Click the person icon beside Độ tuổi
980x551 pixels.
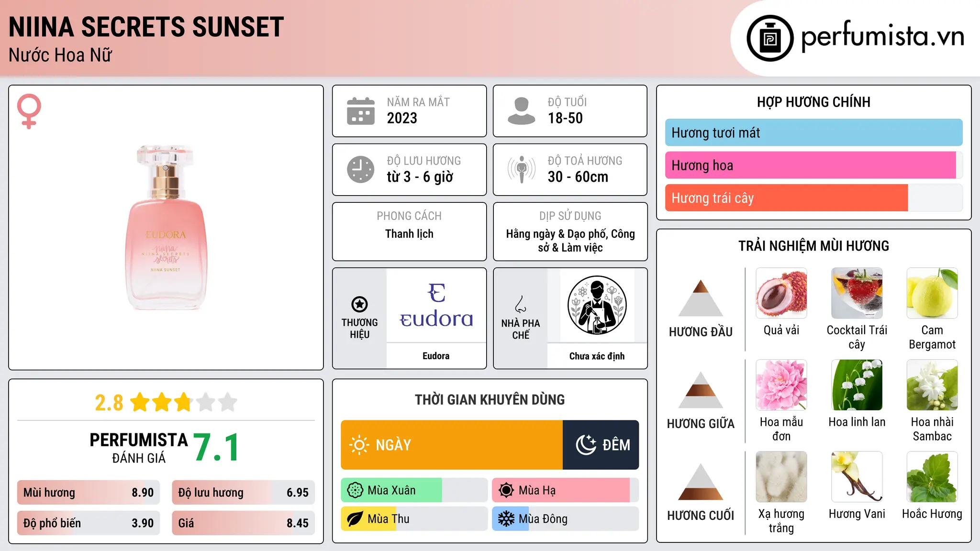click(522, 111)
